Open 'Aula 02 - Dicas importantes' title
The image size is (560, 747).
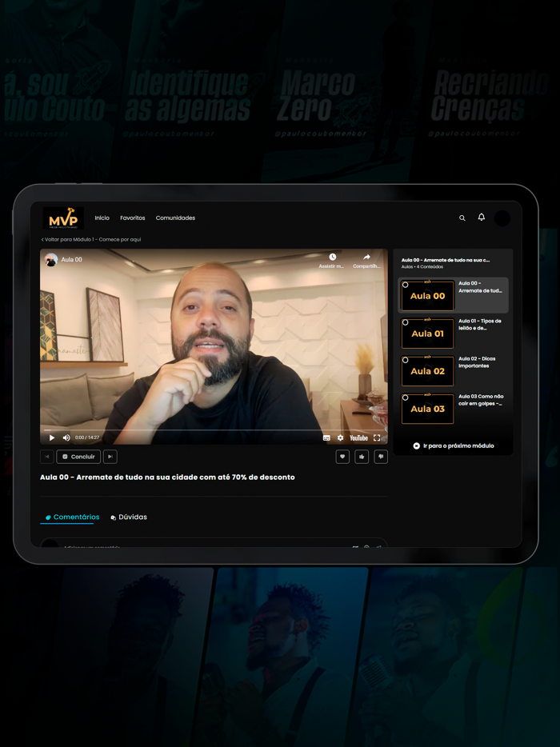point(477,362)
